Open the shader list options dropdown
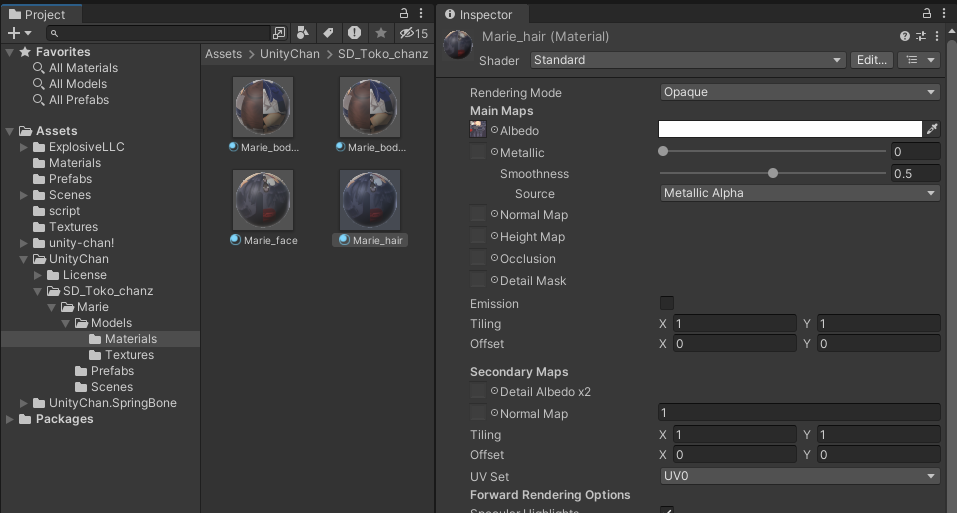The height and width of the screenshot is (513, 957). (919, 60)
